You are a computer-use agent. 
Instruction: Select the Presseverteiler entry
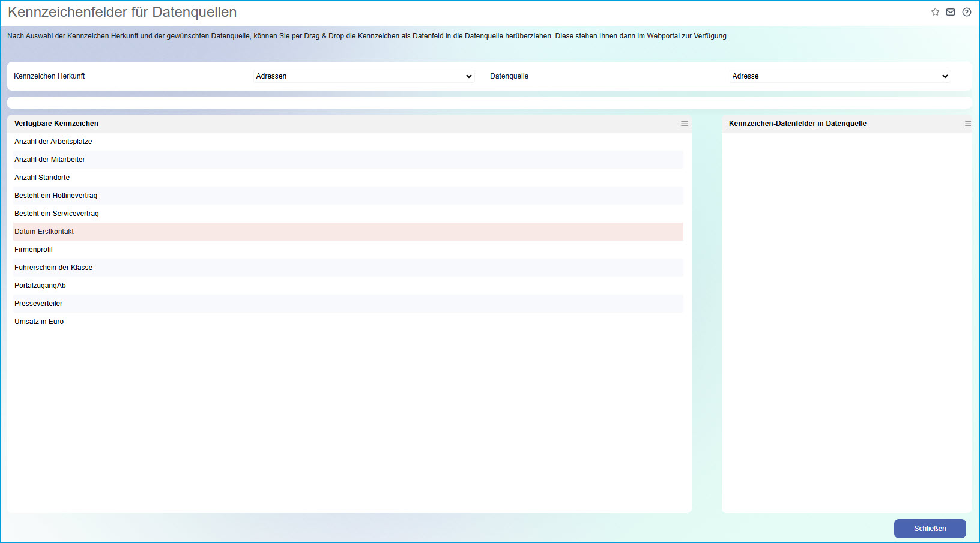click(x=38, y=304)
